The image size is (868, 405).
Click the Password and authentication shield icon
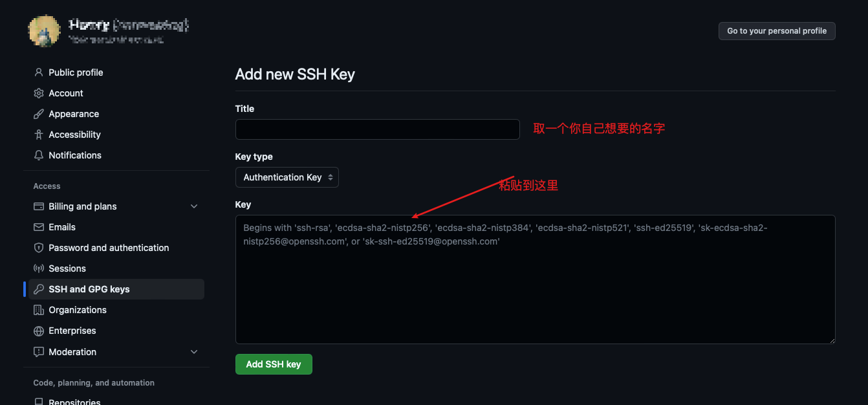(39, 248)
